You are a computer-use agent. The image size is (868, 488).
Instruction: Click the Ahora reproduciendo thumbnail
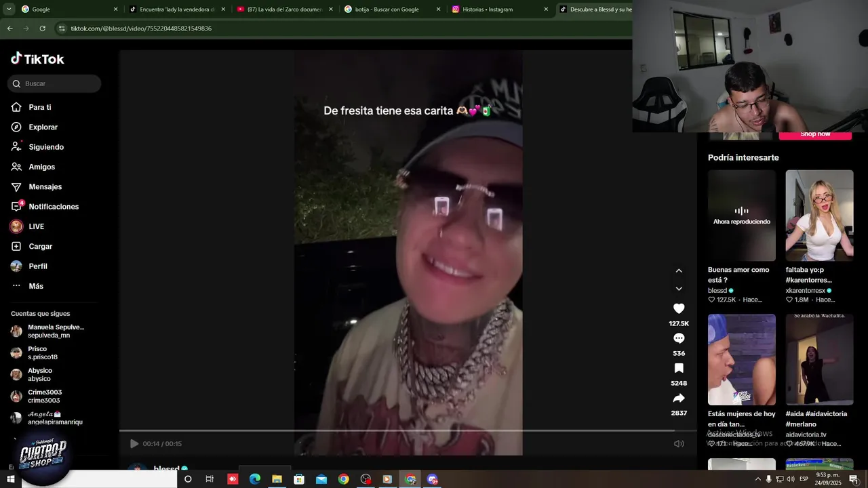point(742,216)
